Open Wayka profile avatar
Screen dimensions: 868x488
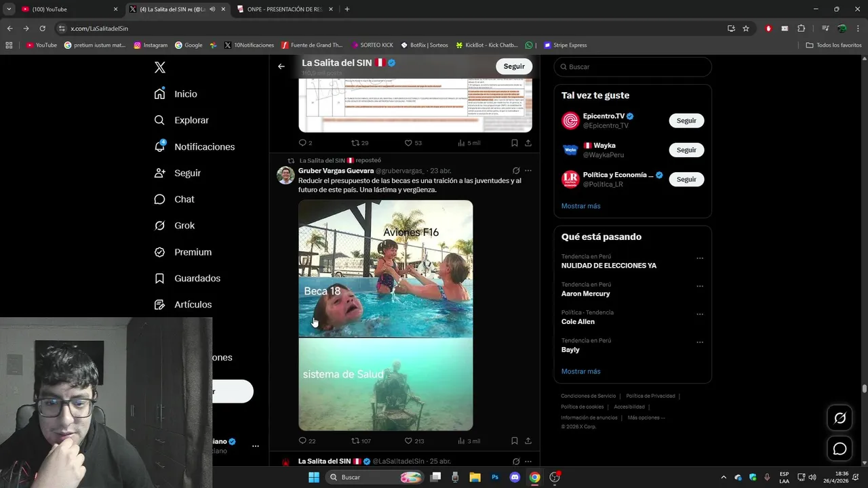pos(570,150)
